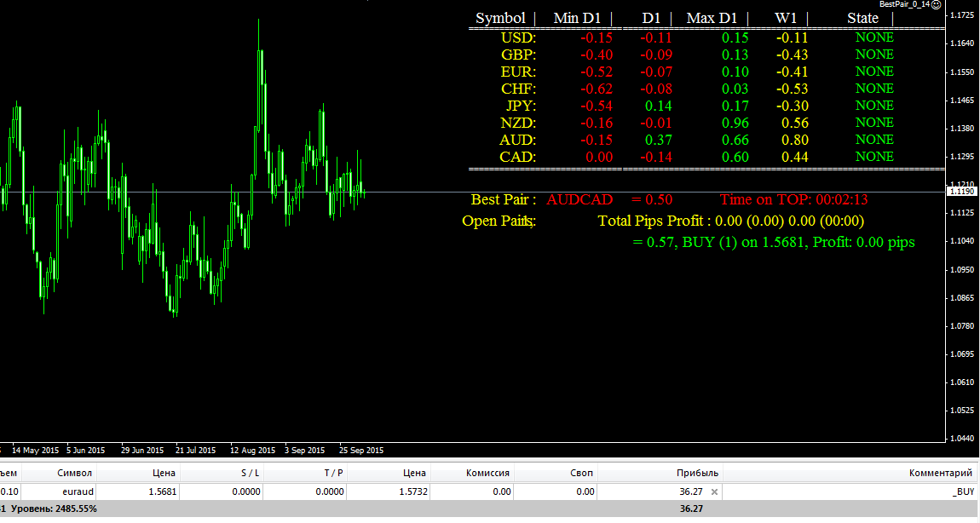Click the 0.10 volume cell

(x=9, y=491)
